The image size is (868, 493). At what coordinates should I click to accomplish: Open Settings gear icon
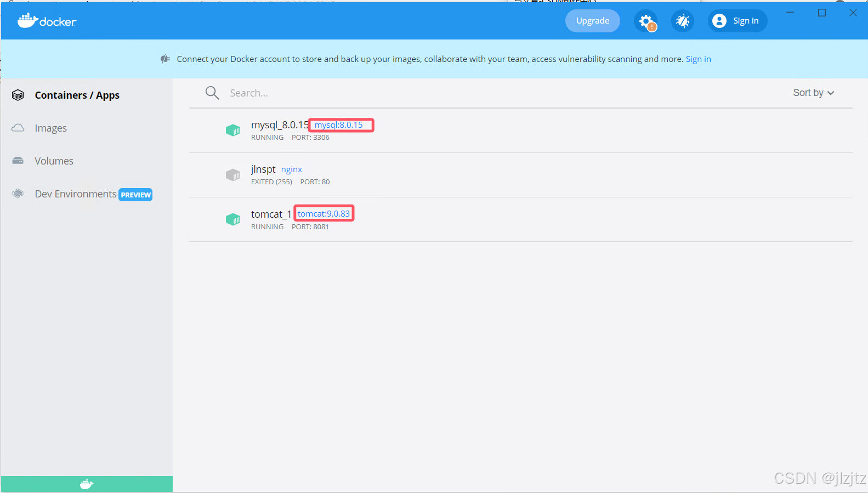[645, 21]
